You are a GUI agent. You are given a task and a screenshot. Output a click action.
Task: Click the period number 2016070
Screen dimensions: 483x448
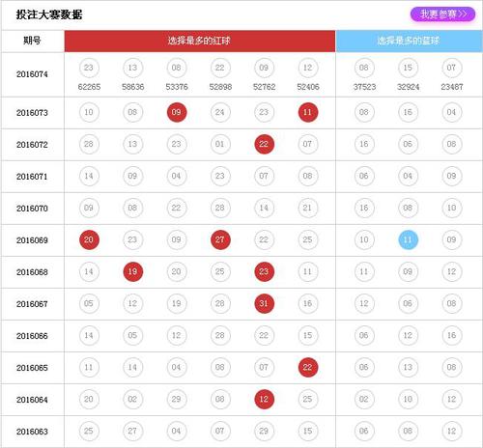(32, 209)
